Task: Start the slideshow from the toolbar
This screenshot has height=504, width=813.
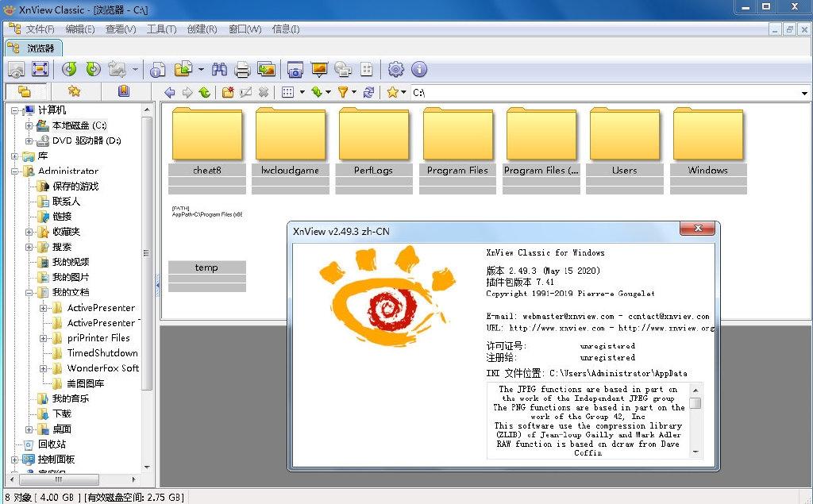Action: pyautogui.click(x=319, y=69)
